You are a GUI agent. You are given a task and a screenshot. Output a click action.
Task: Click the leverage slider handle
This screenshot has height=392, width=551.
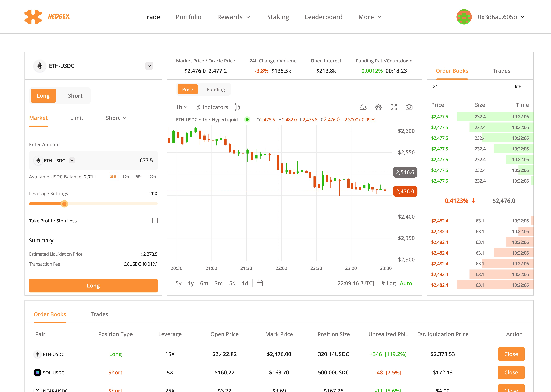pos(64,204)
